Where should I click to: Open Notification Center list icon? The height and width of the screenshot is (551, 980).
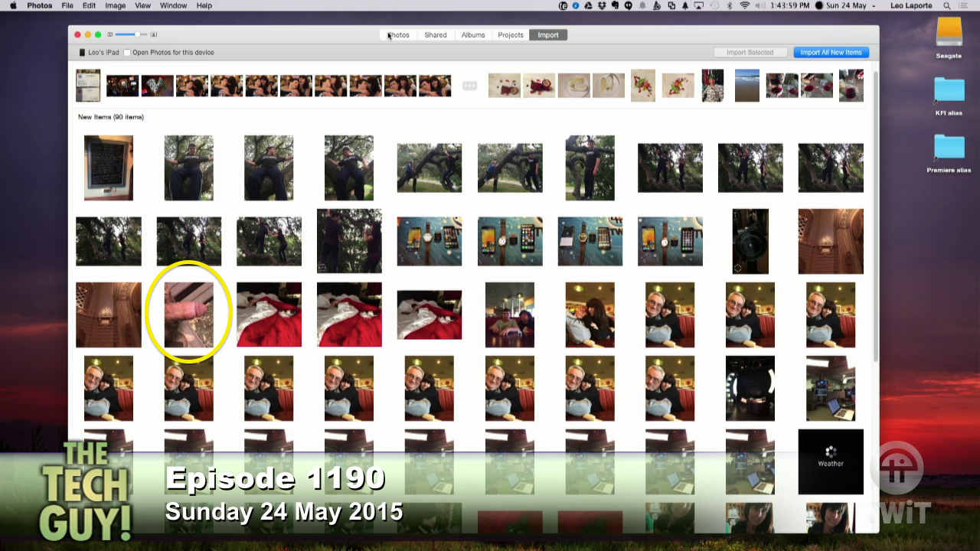click(963, 5)
